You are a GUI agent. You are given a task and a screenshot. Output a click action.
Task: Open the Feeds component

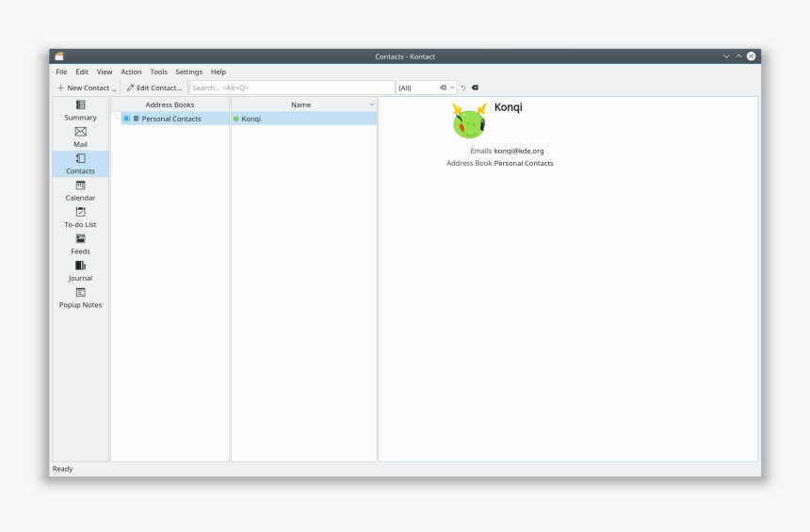tap(80, 245)
